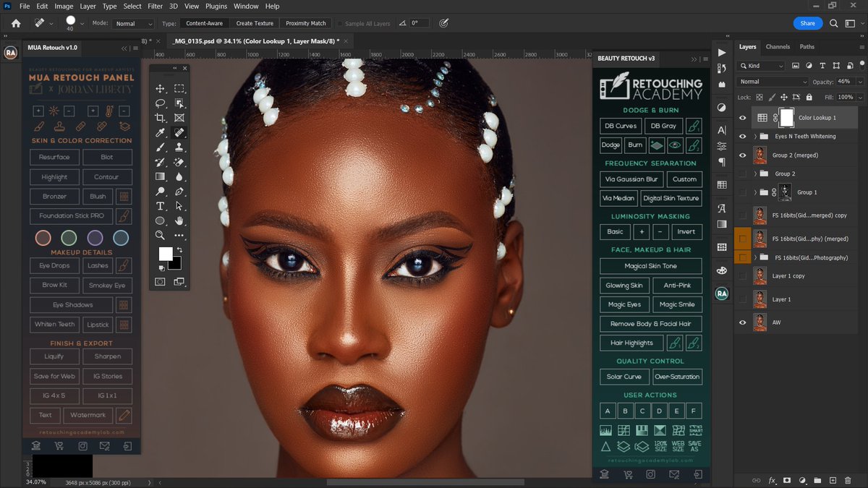
Task: Select the Crop tool
Action: click(x=161, y=118)
